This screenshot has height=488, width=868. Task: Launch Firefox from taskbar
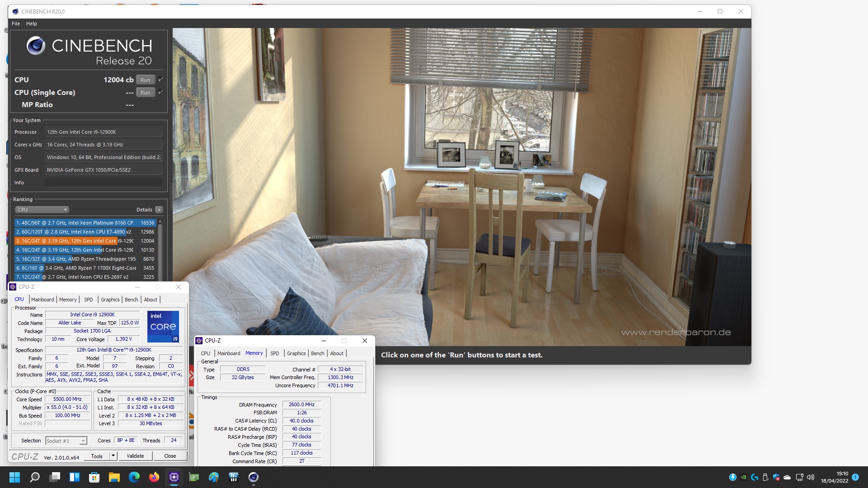click(154, 477)
